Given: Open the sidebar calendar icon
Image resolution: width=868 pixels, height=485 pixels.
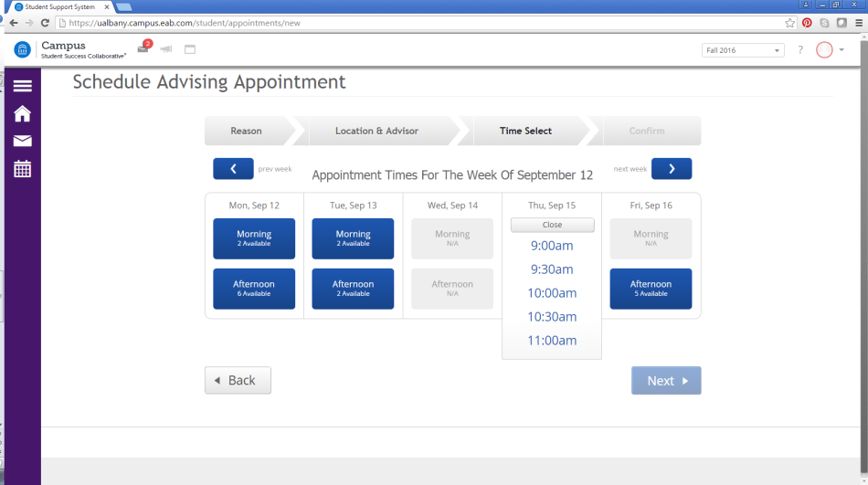Looking at the screenshot, I should (x=22, y=168).
